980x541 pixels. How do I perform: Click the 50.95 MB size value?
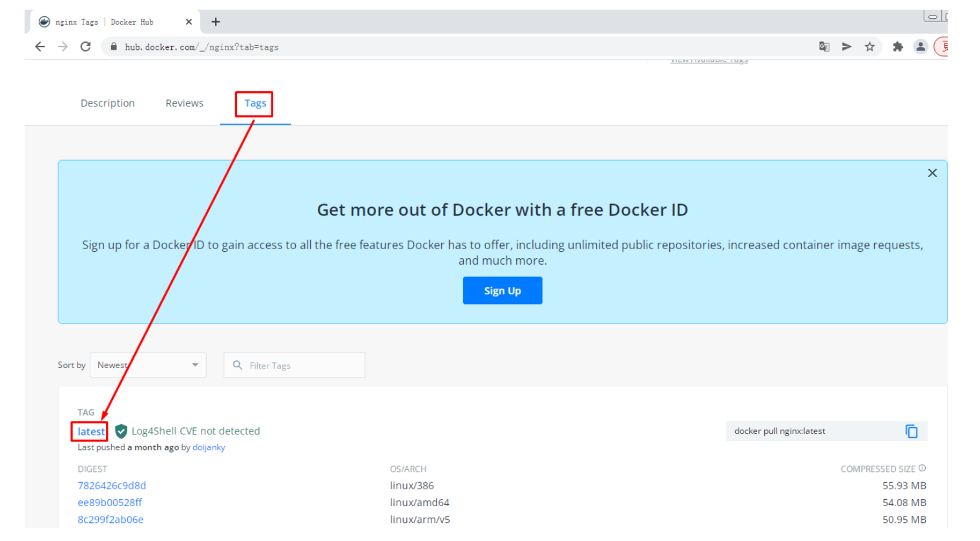(x=904, y=520)
